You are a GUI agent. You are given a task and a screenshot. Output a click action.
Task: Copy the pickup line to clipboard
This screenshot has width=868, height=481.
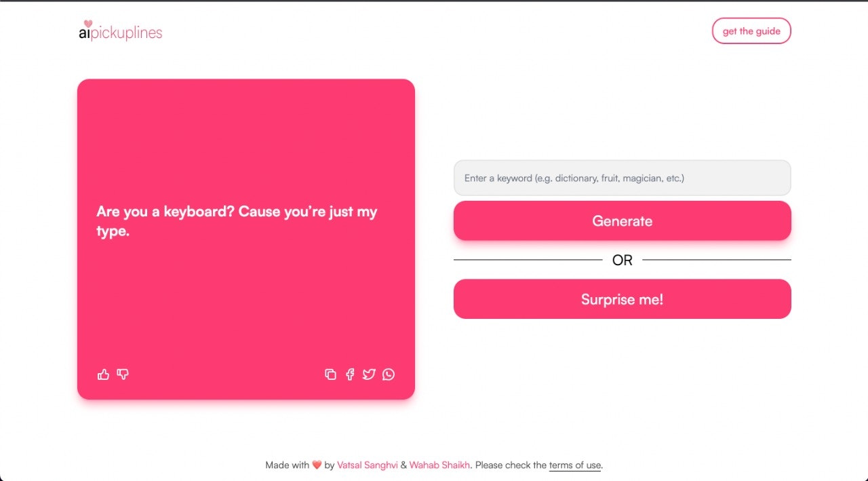pyautogui.click(x=330, y=374)
